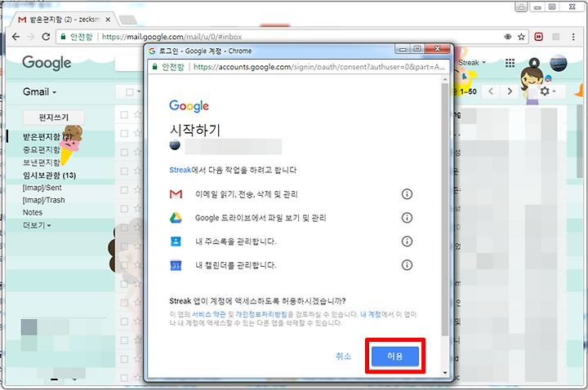This screenshot has width=588, height=390.
Task: Click the Google account profile picture
Action: (x=558, y=63)
